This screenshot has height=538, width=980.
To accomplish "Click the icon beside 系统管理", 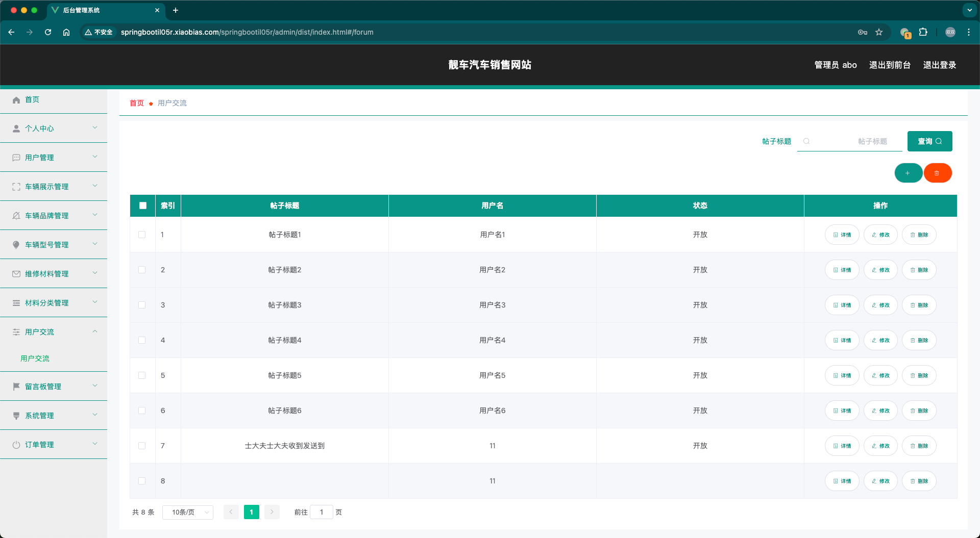I will point(16,416).
